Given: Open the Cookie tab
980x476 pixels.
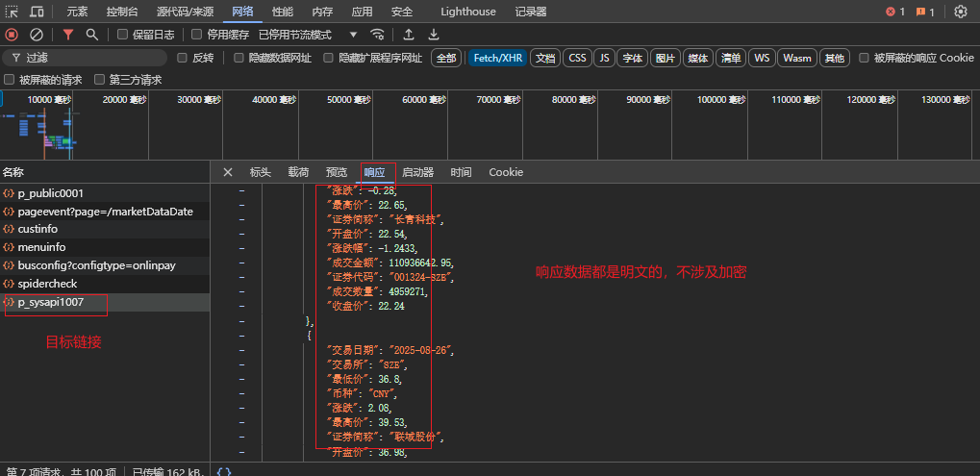Looking at the screenshot, I should (506, 172).
